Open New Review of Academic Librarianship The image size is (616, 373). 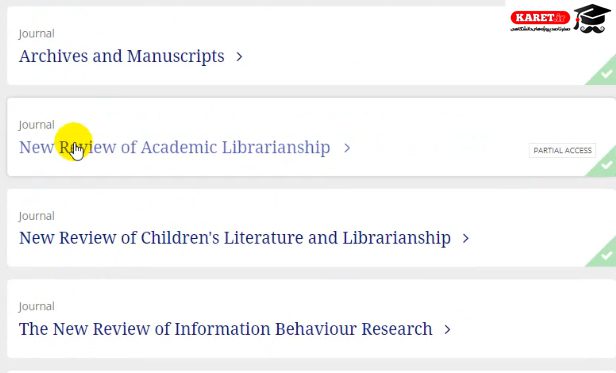[174, 147]
